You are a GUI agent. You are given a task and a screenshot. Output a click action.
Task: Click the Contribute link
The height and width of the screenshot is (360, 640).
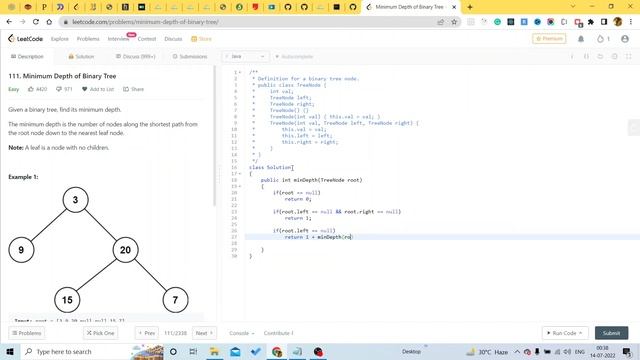tap(278, 333)
